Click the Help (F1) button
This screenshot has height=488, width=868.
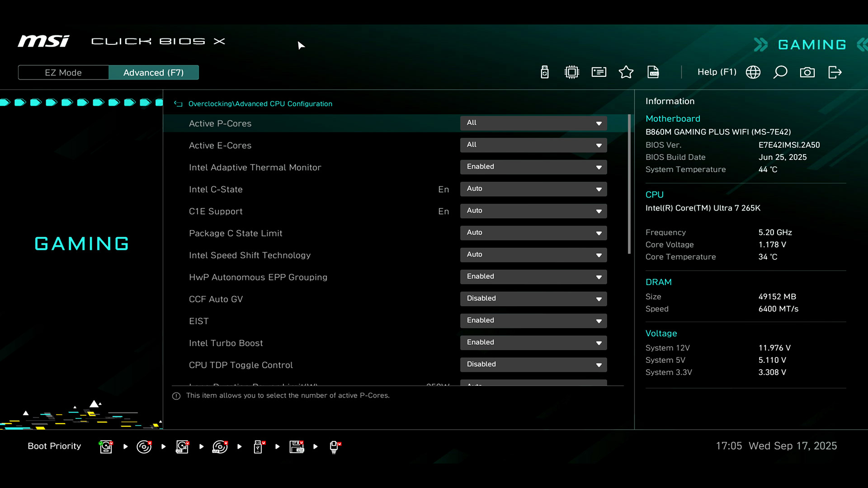[x=717, y=72]
